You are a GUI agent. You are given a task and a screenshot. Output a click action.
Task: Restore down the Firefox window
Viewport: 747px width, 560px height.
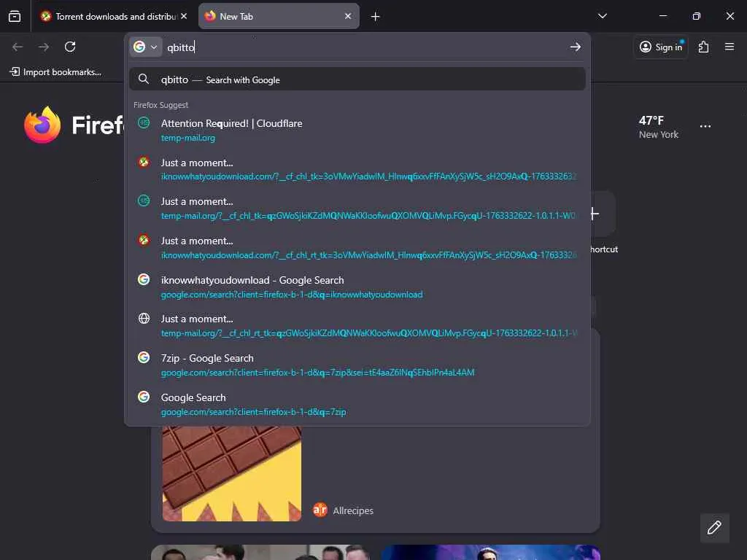coord(696,16)
